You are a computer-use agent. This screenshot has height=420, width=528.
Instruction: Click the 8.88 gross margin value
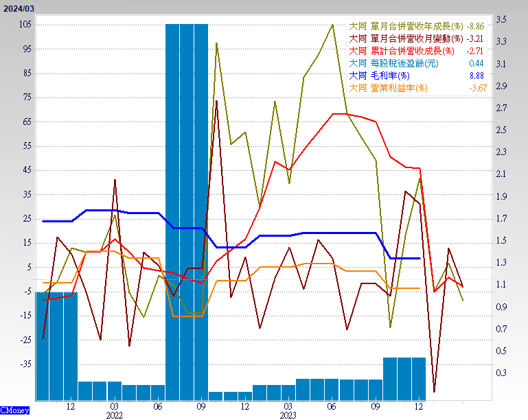(x=477, y=75)
